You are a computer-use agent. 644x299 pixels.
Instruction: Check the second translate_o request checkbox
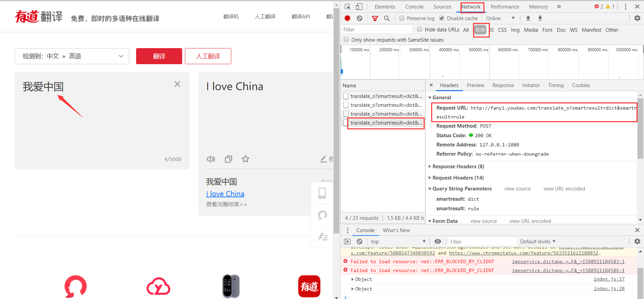coord(346,105)
